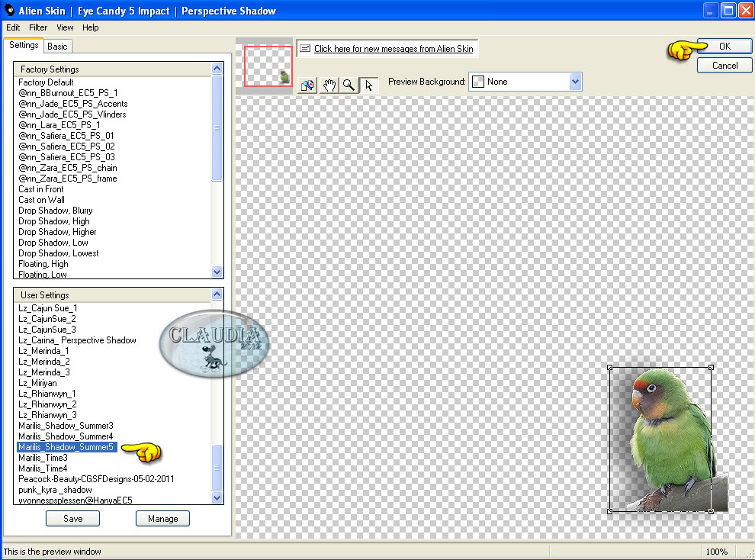Select Marilis_Shadow_Summer4 user setting
755x560 pixels.
click(x=66, y=436)
